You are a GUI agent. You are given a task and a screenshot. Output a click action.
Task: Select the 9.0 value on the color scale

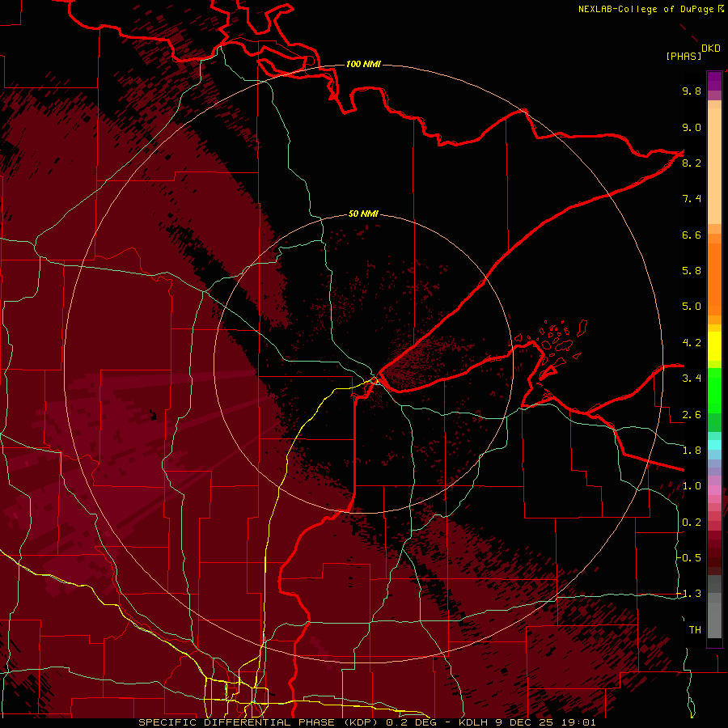pyautogui.click(x=692, y=127)
